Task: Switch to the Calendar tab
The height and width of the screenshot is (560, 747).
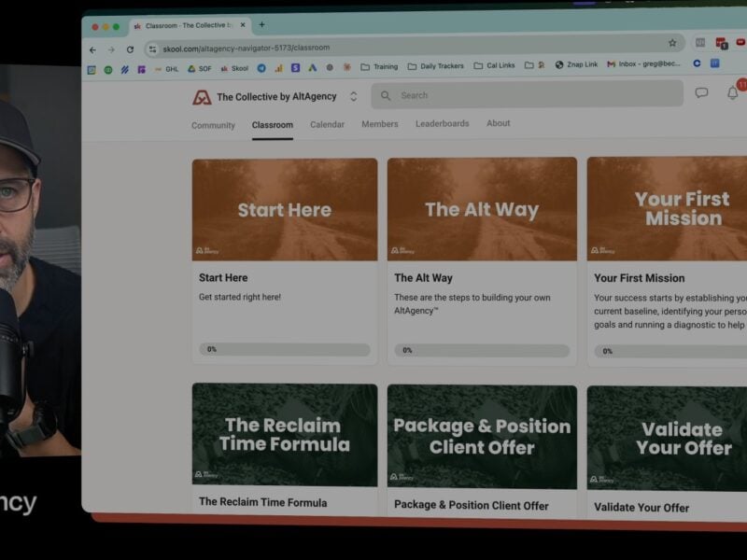Action: point(328,124)
